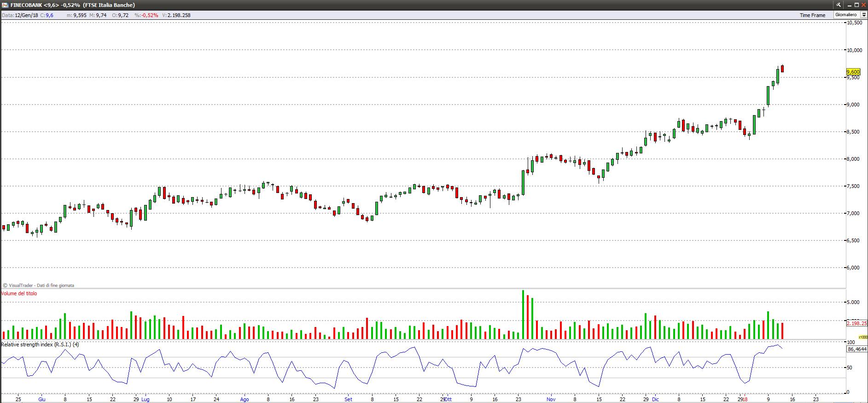Click the Giu month marker on time axis
868x403 pixels.
click(42, 399)
